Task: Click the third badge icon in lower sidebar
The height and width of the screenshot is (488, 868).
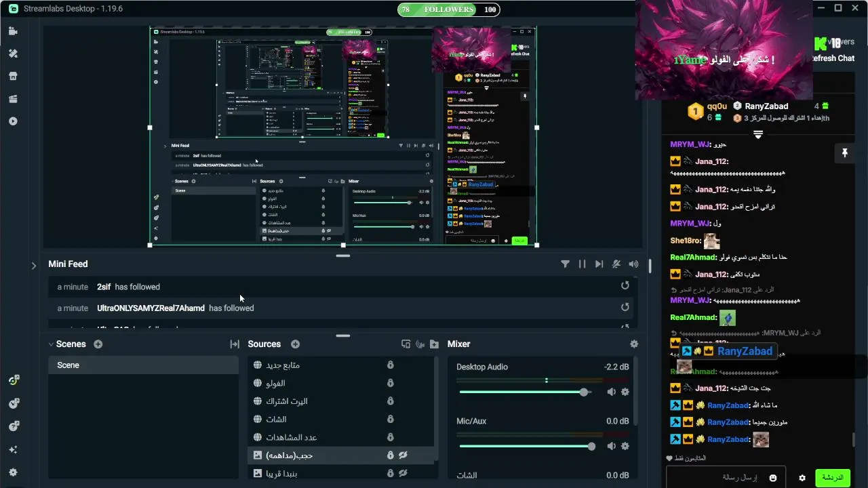Action: pyautogui.click(x=13, y=426)
